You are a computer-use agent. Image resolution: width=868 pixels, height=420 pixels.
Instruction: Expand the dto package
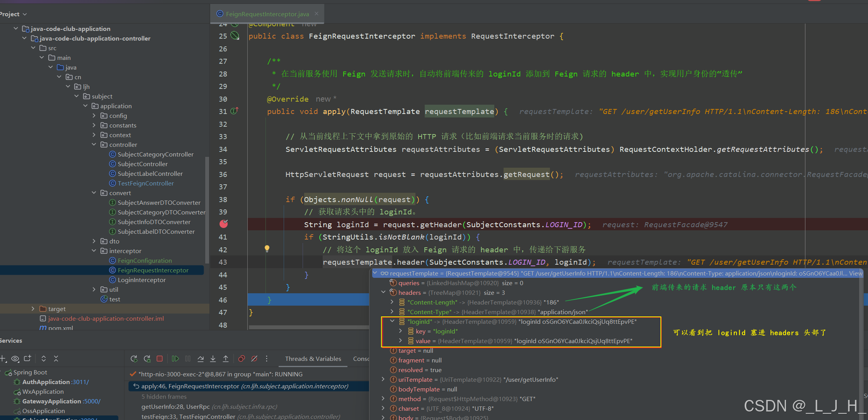click(x=94, y=241)
